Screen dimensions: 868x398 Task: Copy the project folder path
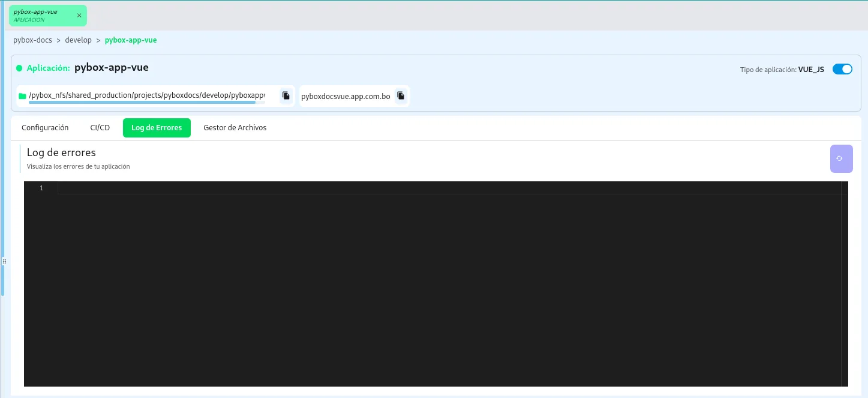tap(286, 95)
